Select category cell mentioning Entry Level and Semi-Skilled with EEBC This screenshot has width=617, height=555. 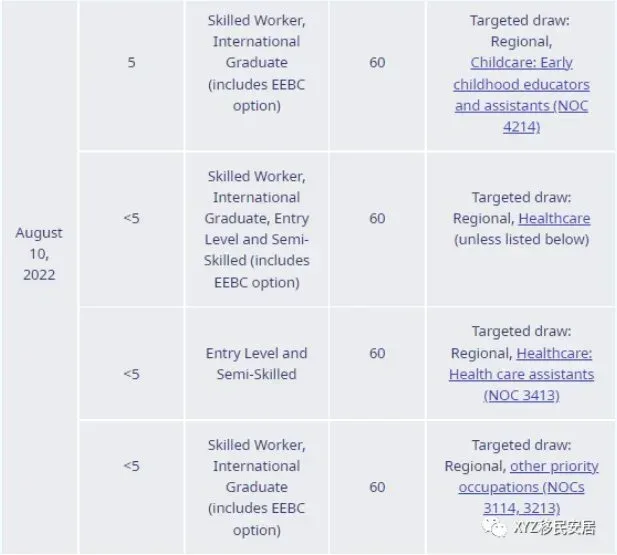click(257, 229)
